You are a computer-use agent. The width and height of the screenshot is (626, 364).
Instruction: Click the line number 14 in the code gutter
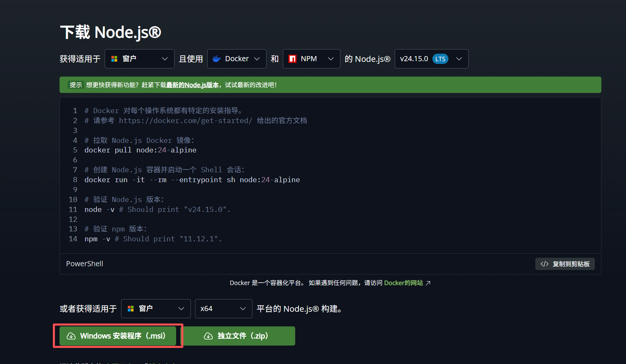tap(73, 239)
